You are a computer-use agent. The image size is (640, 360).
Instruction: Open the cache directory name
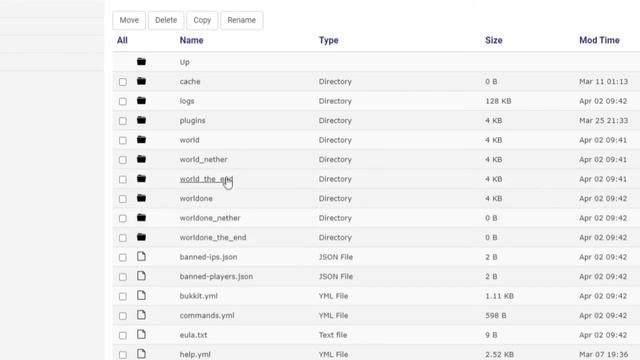point(190,82)
